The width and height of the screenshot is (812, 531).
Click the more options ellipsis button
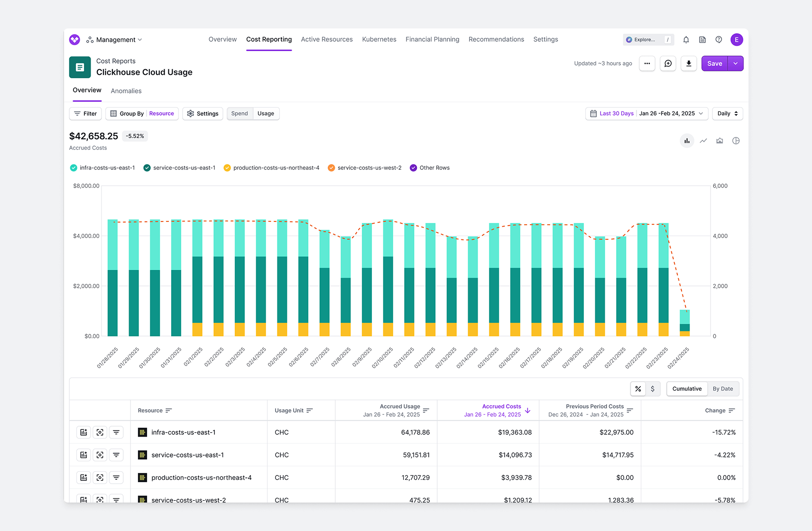[x=647, y=64]
